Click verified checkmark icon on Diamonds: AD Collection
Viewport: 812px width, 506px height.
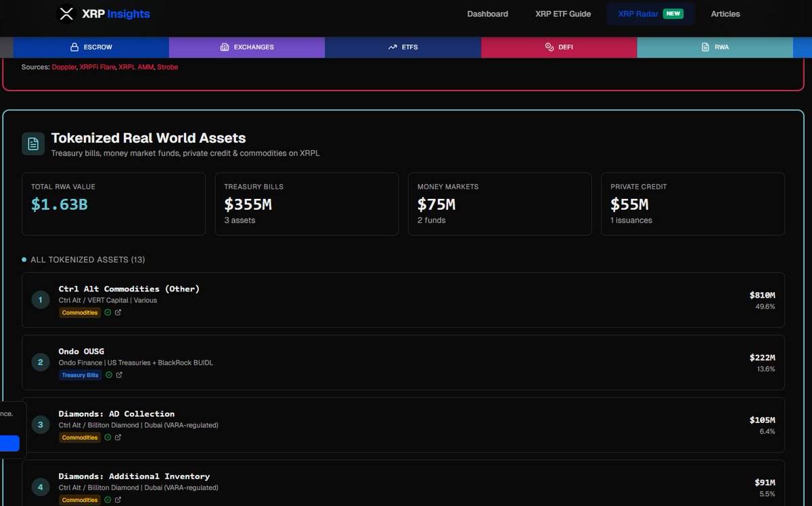108,438
